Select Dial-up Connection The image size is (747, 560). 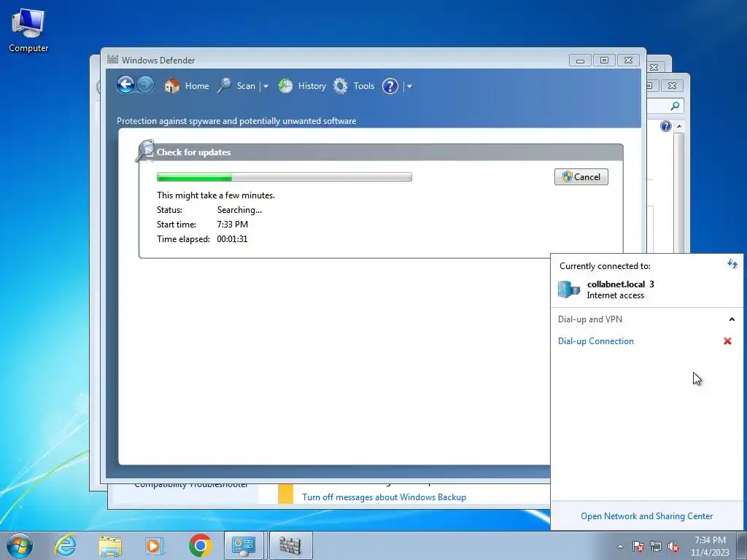595,341
